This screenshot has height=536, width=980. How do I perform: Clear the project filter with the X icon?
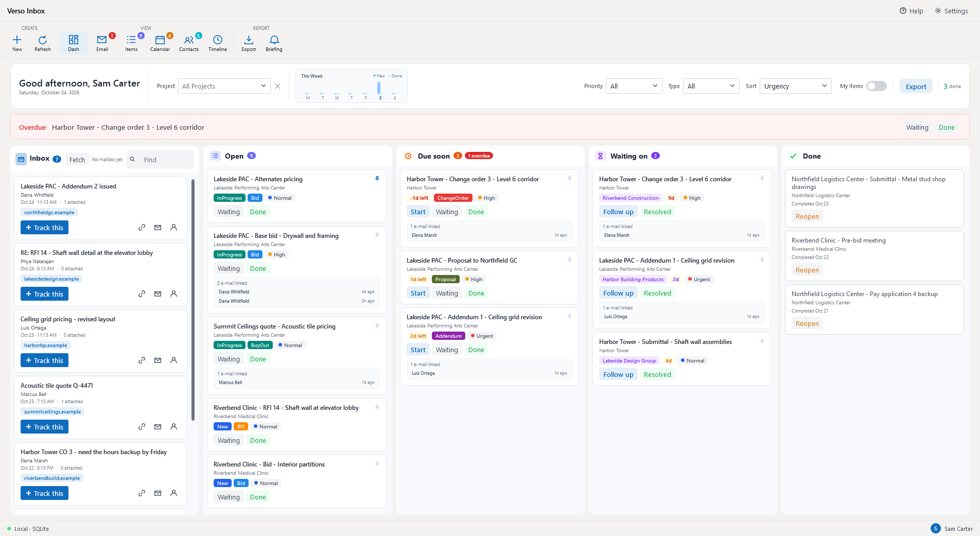coord(277,86)
